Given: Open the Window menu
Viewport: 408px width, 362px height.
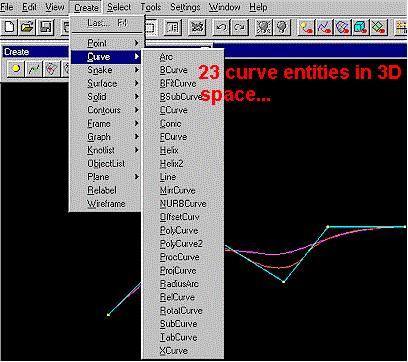Looking at the screenshot, I should click(x=224, y=7).
